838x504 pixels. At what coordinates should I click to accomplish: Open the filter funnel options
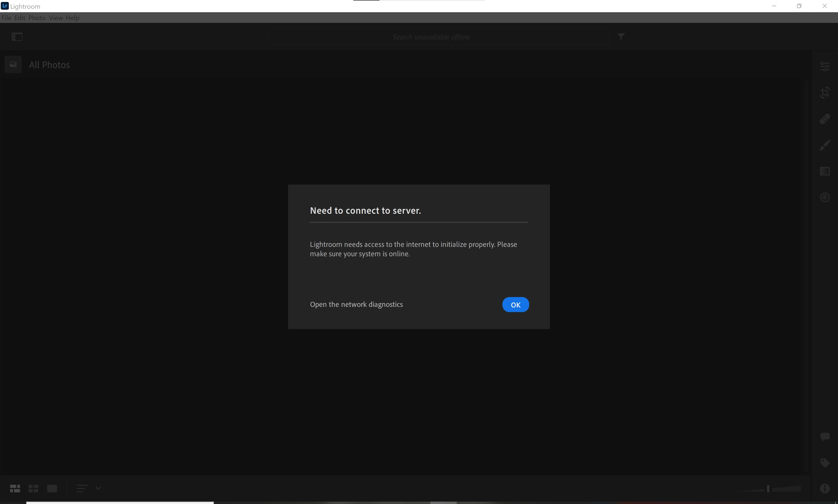pos(621,37)
